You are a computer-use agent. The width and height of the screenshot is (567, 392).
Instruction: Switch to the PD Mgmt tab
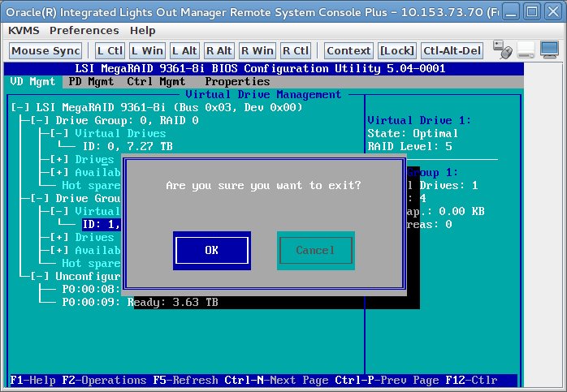tap(91, 82)
